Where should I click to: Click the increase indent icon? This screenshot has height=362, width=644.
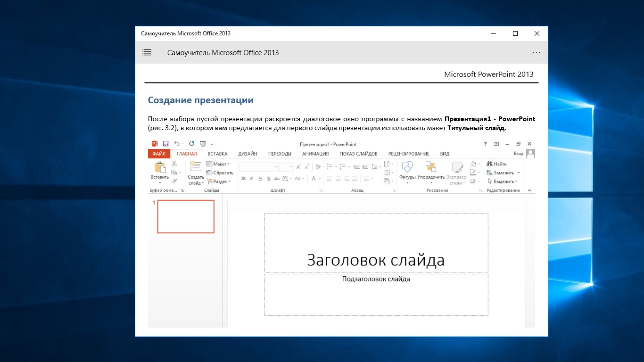[x=364, y=167]
